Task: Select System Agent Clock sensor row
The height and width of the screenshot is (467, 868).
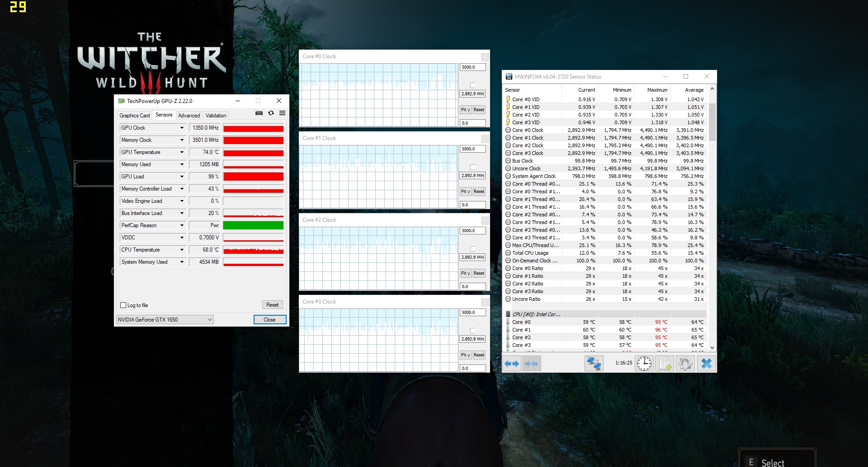Action: [605, 176]
